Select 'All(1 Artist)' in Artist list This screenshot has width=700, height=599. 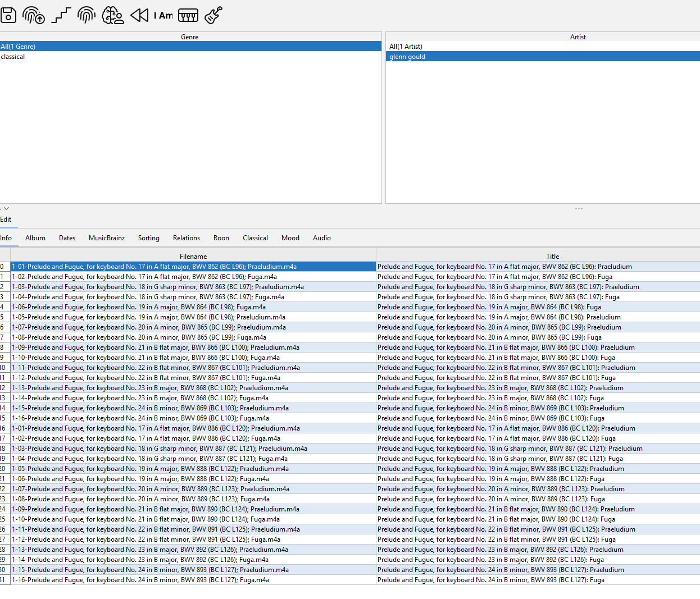tap(543, 47)
